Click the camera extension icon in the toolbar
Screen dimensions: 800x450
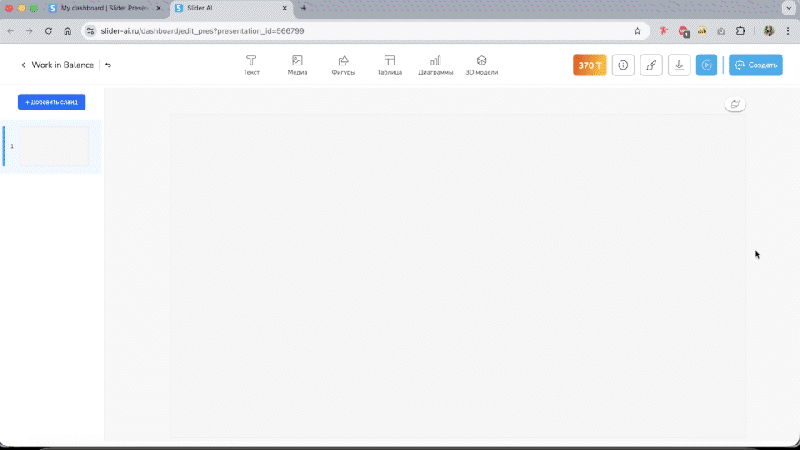point(721,31)
